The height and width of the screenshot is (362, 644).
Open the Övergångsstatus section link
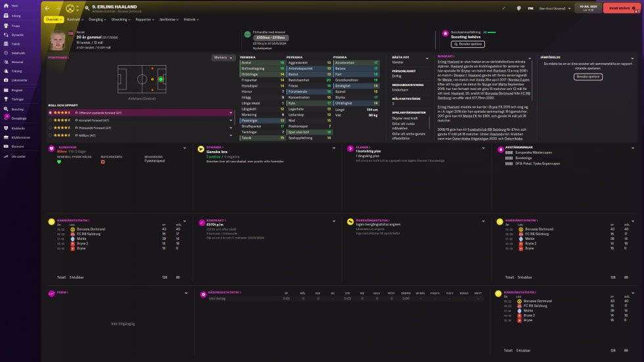(x=373, y=220)
